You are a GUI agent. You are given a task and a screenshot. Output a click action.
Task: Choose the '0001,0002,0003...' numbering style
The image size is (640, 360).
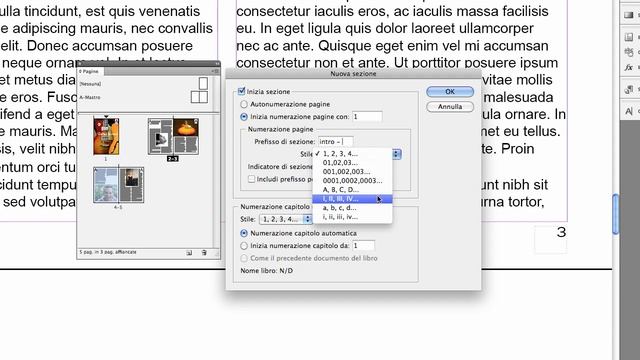(352, 180)
